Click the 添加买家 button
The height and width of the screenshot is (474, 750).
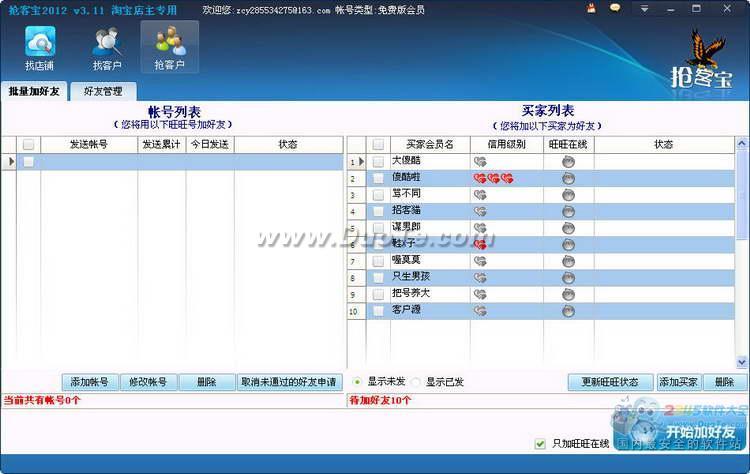678,382
